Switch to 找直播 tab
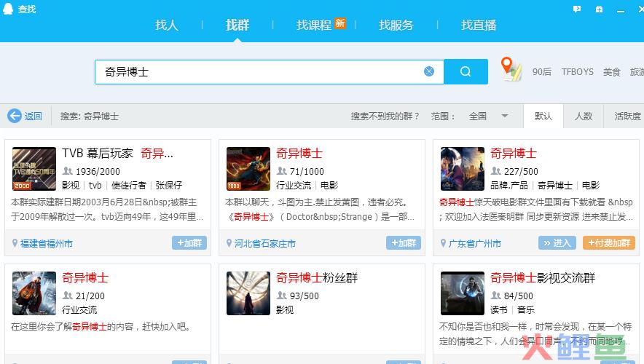 [x=479, y=25]
